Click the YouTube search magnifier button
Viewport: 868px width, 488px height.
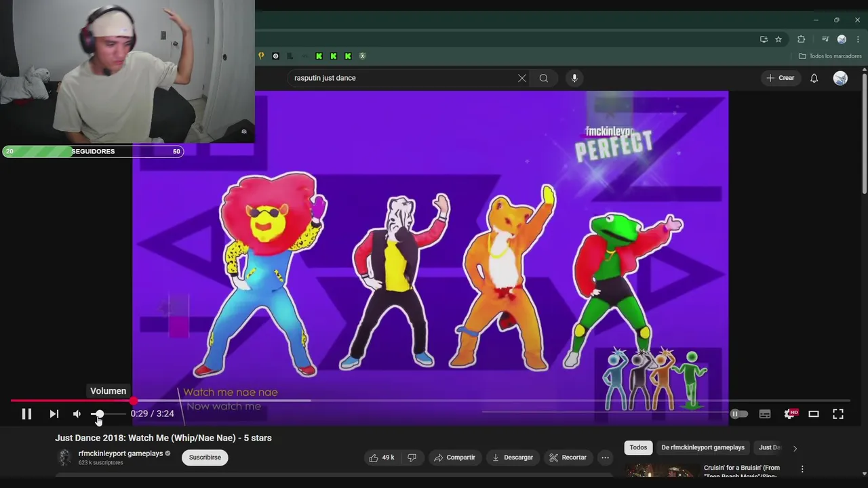click(x=544, y=78)
